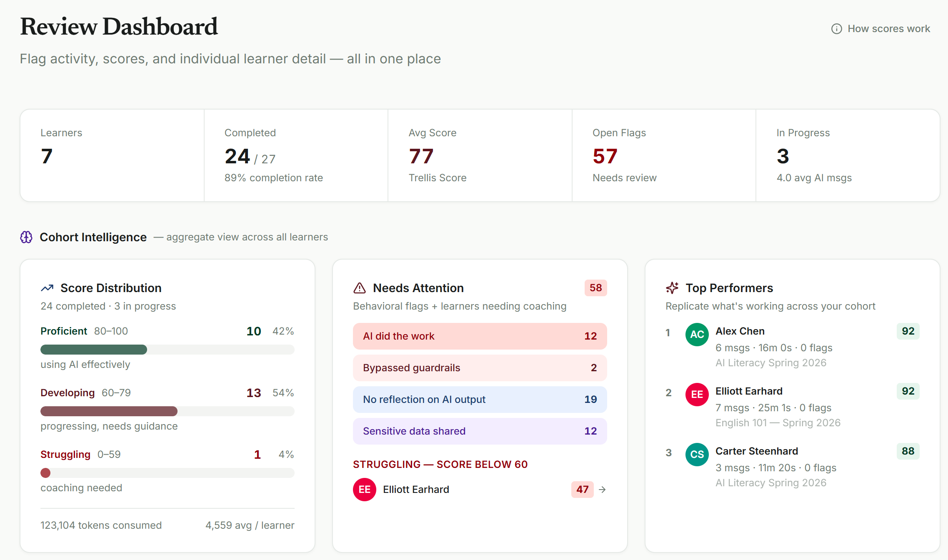Click the Completed 24 / 27 stat card

(296, 155)
